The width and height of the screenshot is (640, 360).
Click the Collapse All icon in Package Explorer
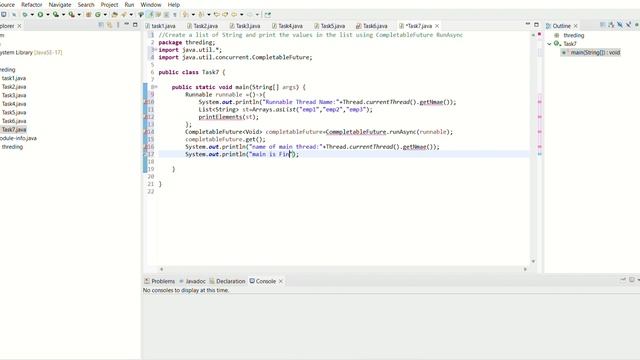coord(101,25)
